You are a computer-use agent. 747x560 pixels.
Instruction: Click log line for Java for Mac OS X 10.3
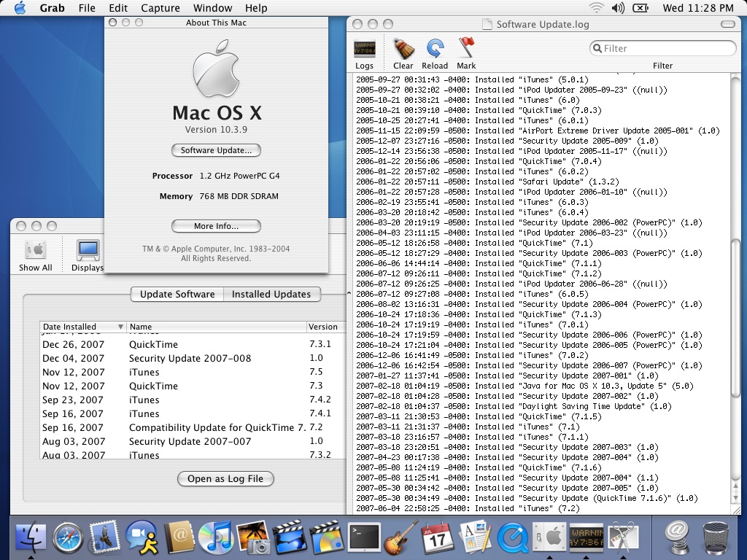click(x=525, y=386)
